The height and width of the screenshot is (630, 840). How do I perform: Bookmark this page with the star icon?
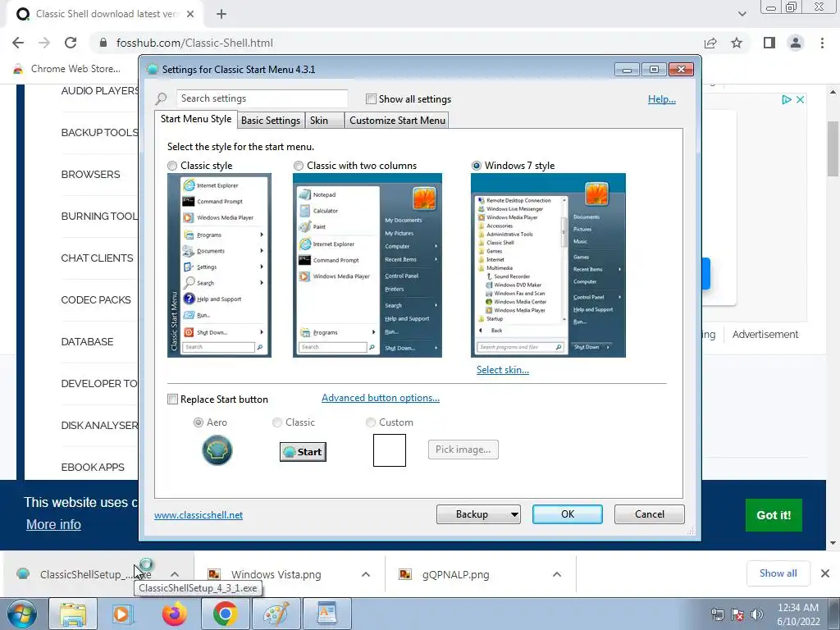(x=737, y=43)
